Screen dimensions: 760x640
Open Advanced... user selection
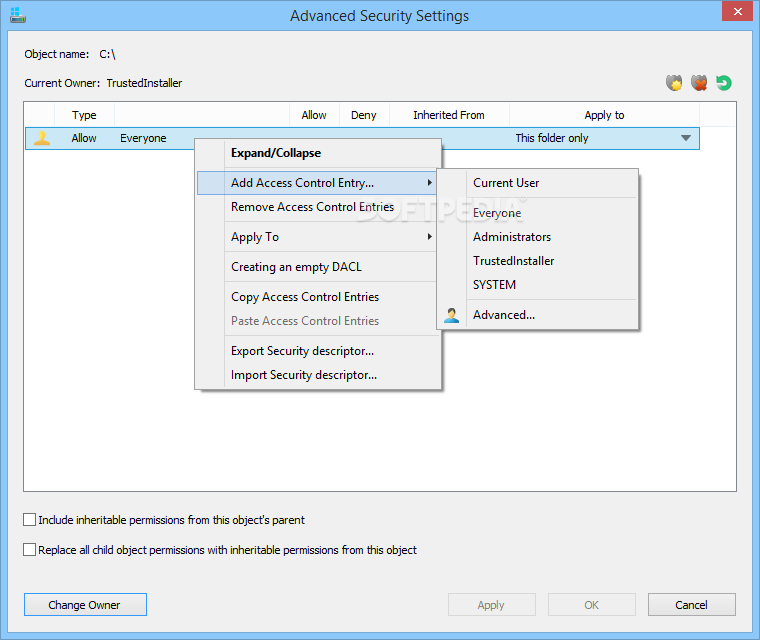(538, 315)
